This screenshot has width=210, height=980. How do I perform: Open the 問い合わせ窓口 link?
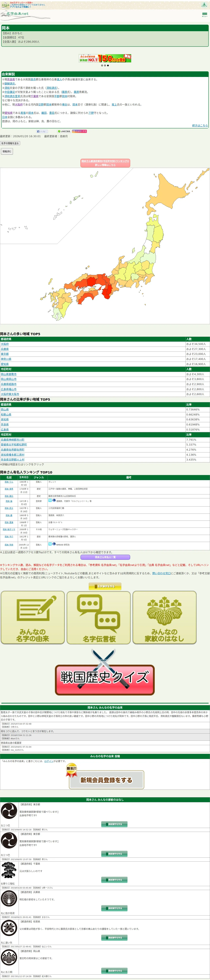(162, 573)
